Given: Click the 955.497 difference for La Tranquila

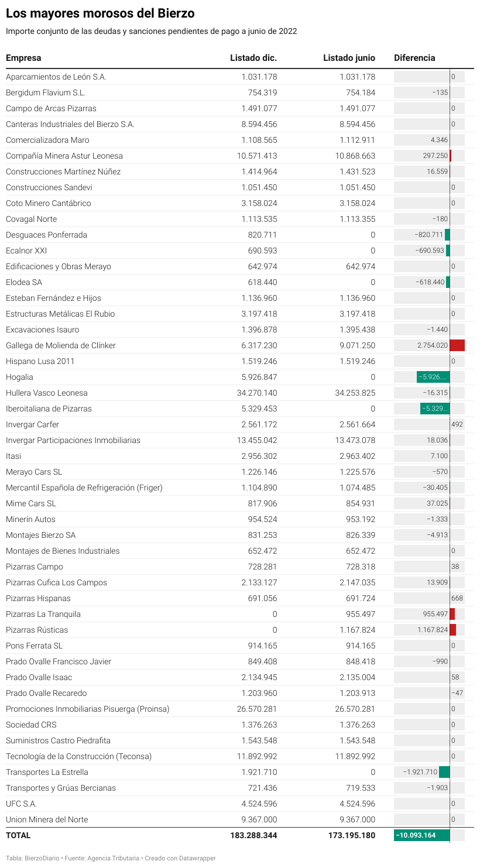Looking at the screenshot, I should tap(435, 614).
